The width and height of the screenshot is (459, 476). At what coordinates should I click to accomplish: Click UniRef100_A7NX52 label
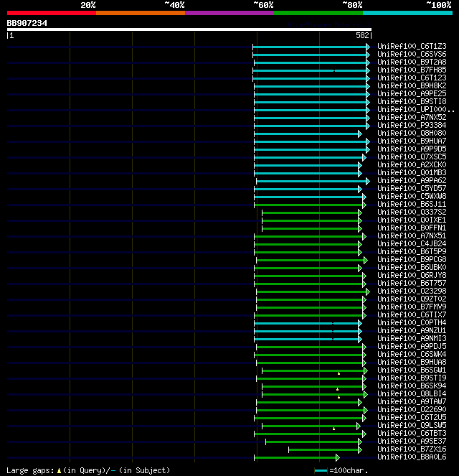click(412, 117)
